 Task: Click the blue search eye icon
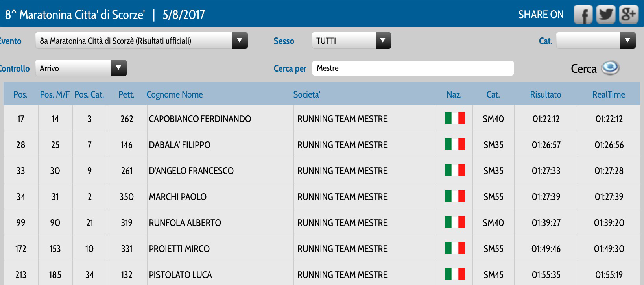coord(610,68)
